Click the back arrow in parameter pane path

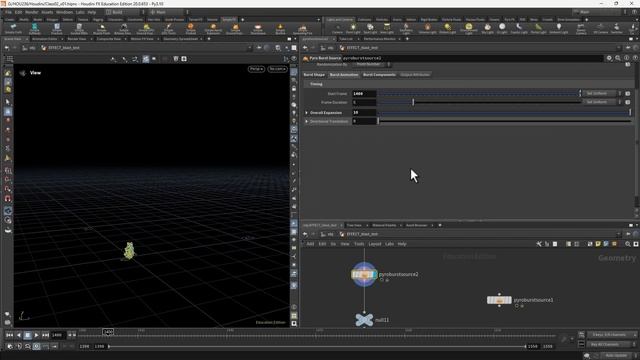click(x=305, y=48)
